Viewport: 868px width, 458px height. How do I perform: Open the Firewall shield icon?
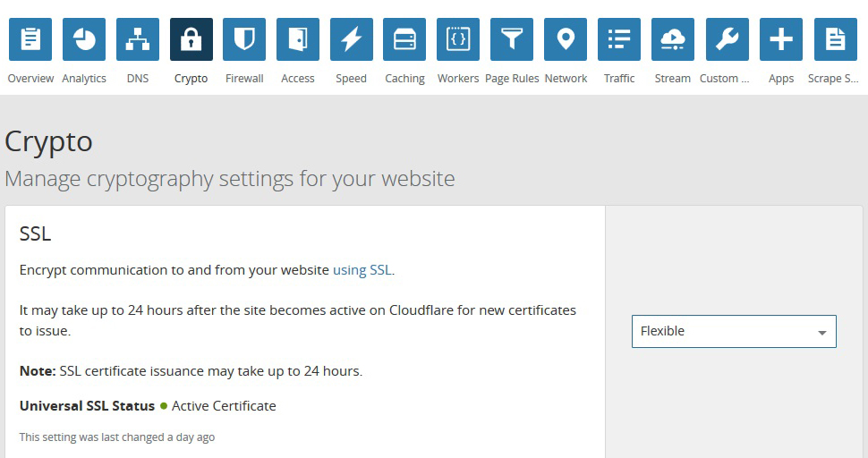[x=244, y=39]
